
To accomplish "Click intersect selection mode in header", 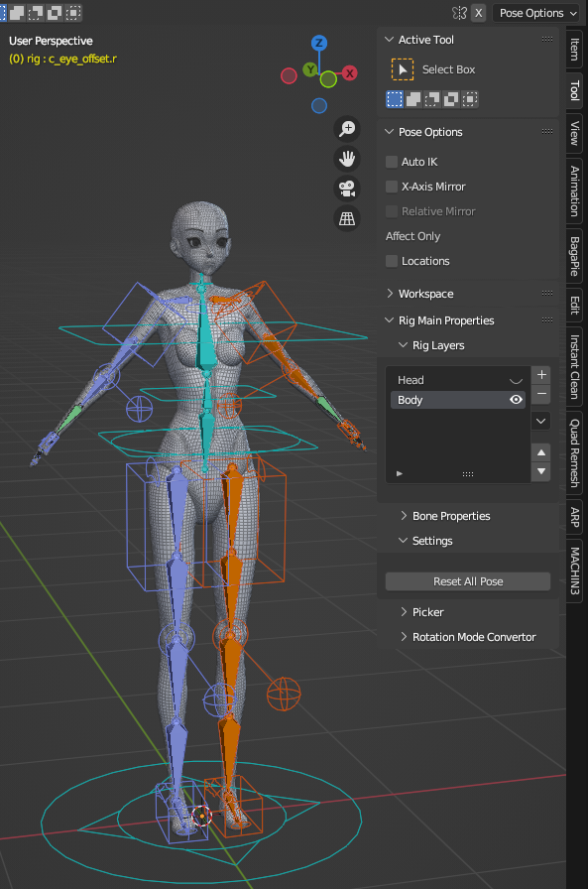I will coord(73,13).
